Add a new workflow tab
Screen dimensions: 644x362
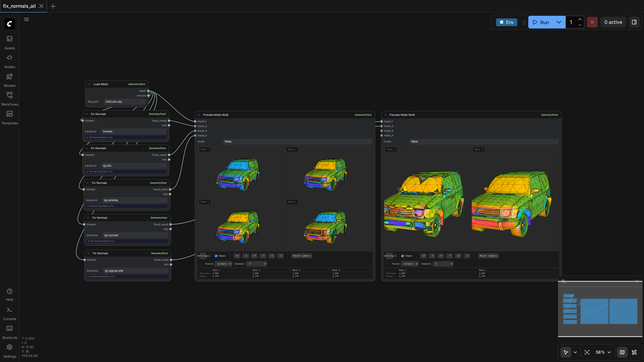[x=53, y=6]
